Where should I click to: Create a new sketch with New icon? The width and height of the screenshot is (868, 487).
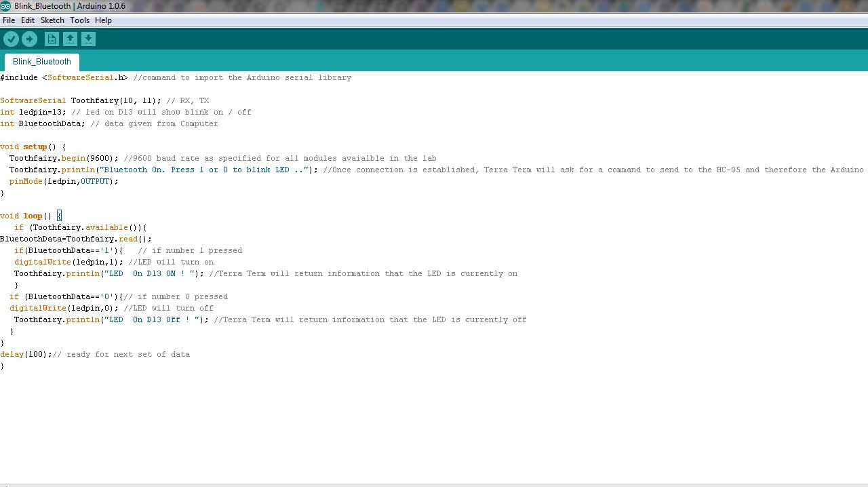pos(52,39)
